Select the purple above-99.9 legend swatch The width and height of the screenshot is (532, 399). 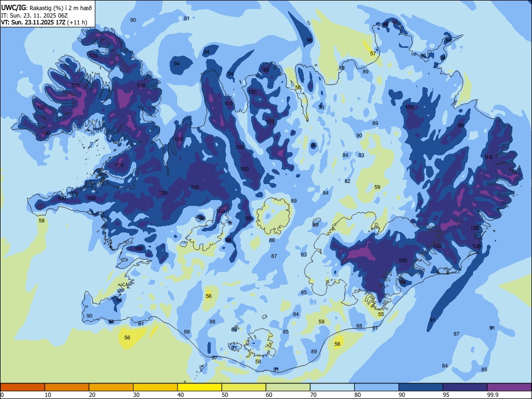509,387
